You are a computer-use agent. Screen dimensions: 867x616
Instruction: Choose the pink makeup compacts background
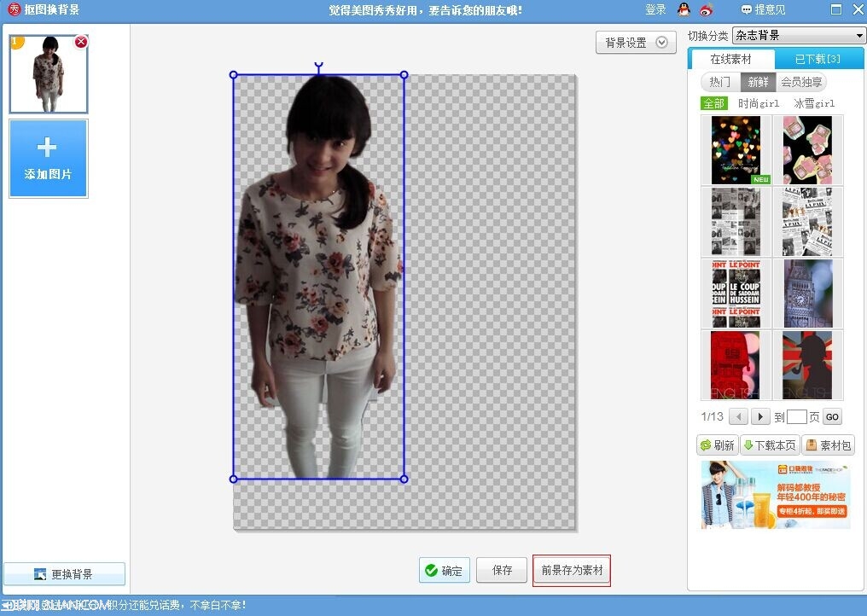coord(808,150)
